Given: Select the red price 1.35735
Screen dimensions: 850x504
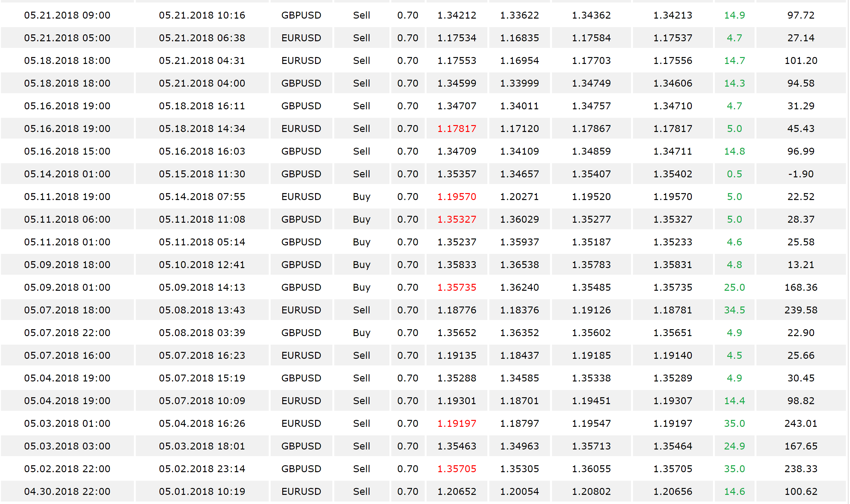Looking at the screenshot, I should pyautogui.click(x=457, y=288).
